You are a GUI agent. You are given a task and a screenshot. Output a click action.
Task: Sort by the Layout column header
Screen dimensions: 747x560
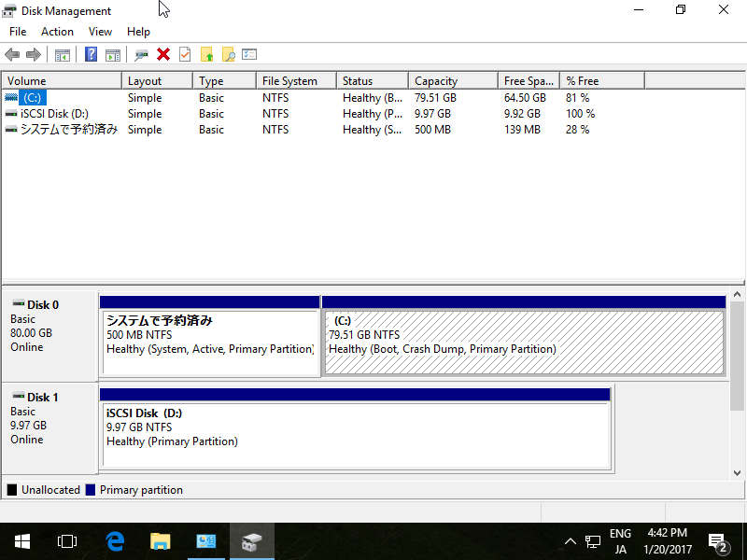(x=158, y=81)
